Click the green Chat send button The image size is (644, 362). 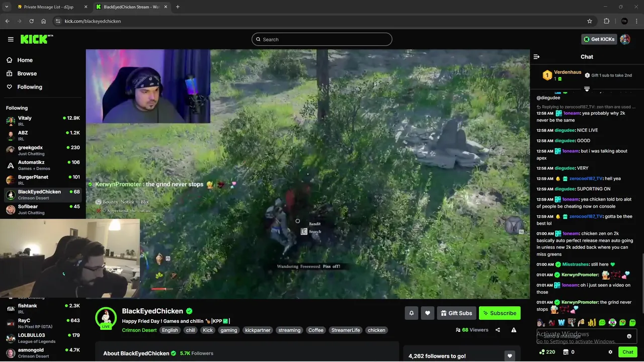(627, 352)
